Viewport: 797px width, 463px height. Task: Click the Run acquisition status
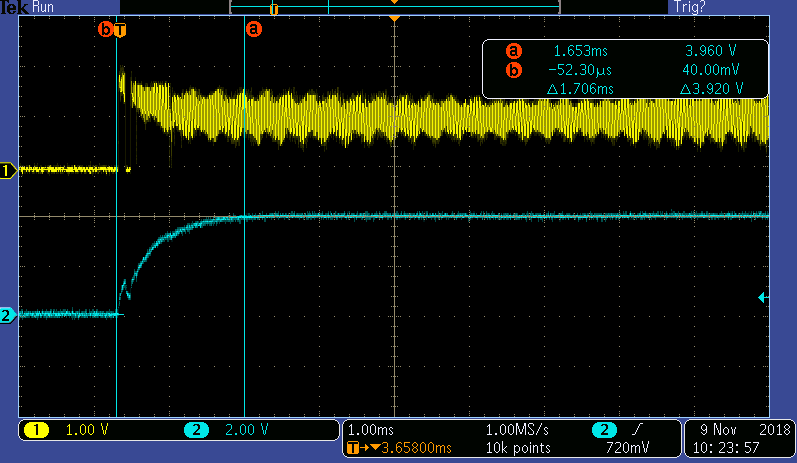(44, 7)
